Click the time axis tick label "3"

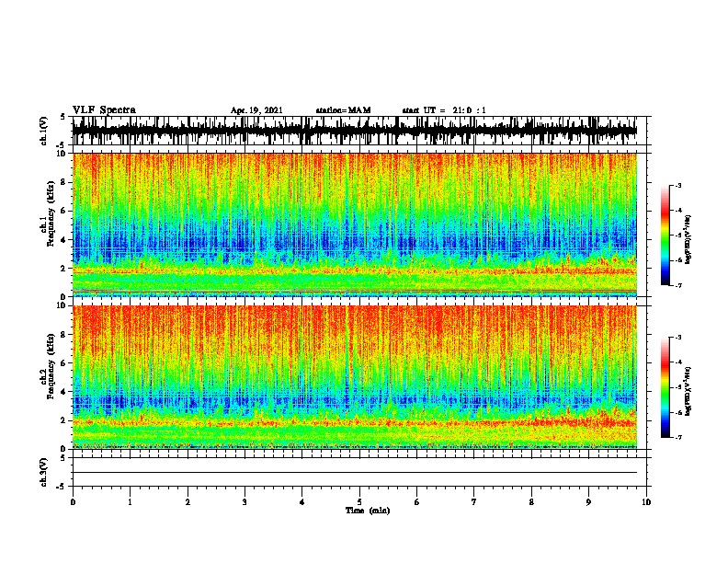tap(245, 502)
